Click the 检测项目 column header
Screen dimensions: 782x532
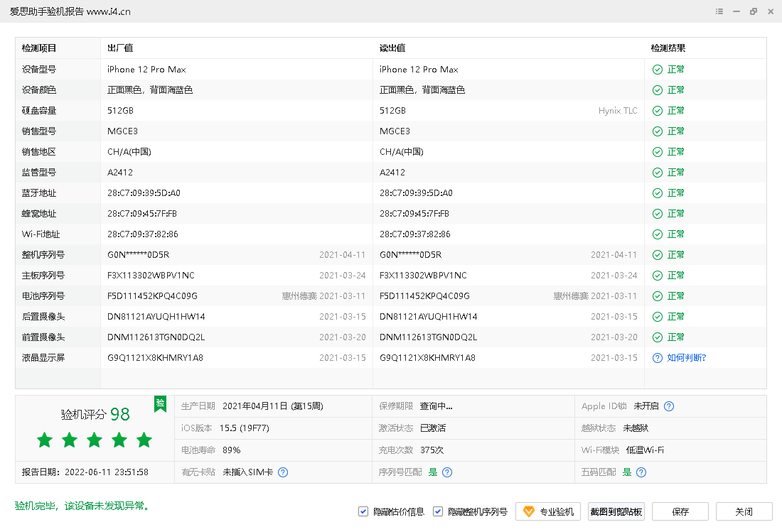(x=39, y=48)
